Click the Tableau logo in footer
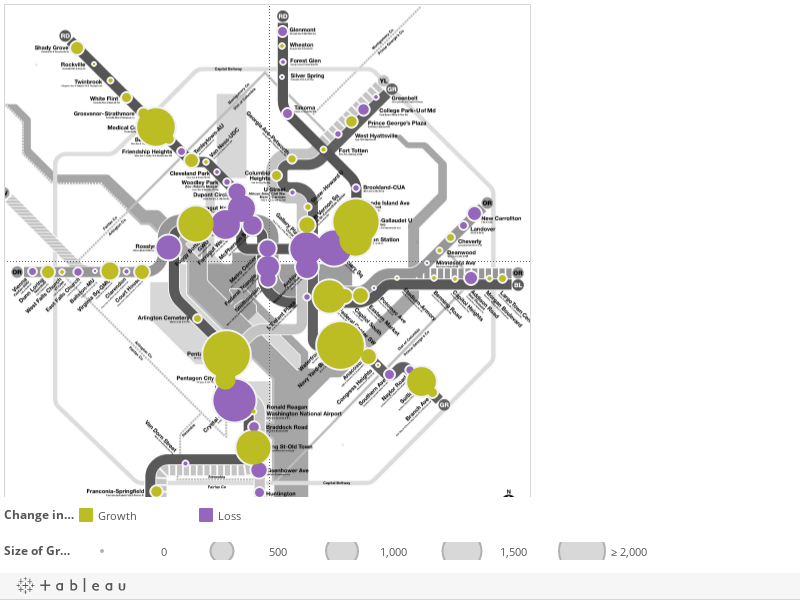 coord(71,585)
